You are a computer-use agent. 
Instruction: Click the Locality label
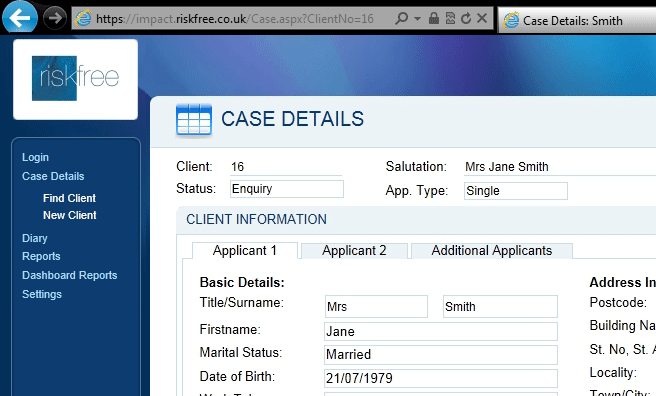tap(613, 372)
